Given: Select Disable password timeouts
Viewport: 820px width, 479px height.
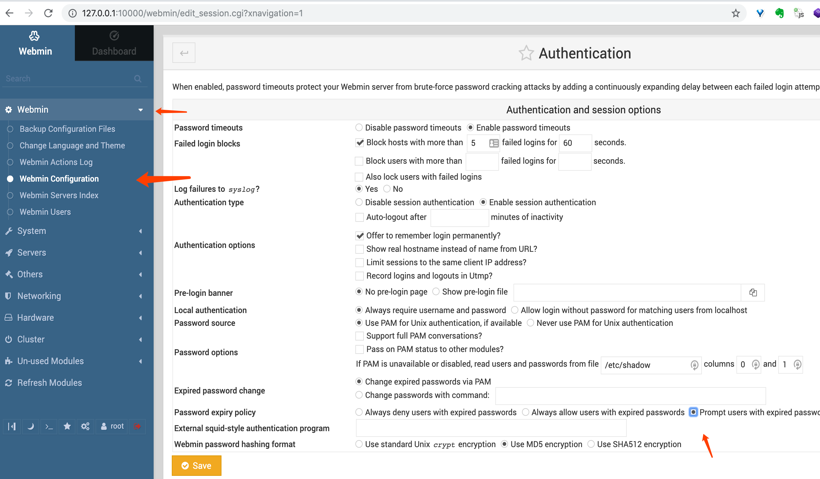Looking at the screenshot, I should (359, 127).
